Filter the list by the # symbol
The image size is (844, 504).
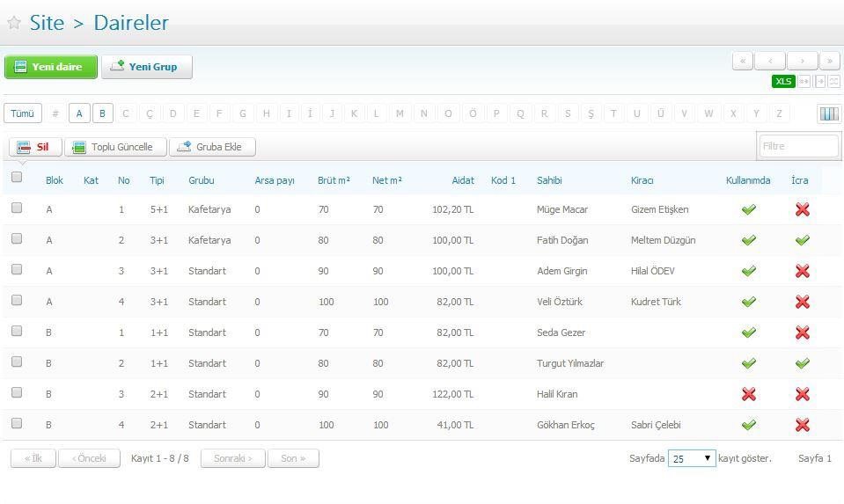coord(55,113)
